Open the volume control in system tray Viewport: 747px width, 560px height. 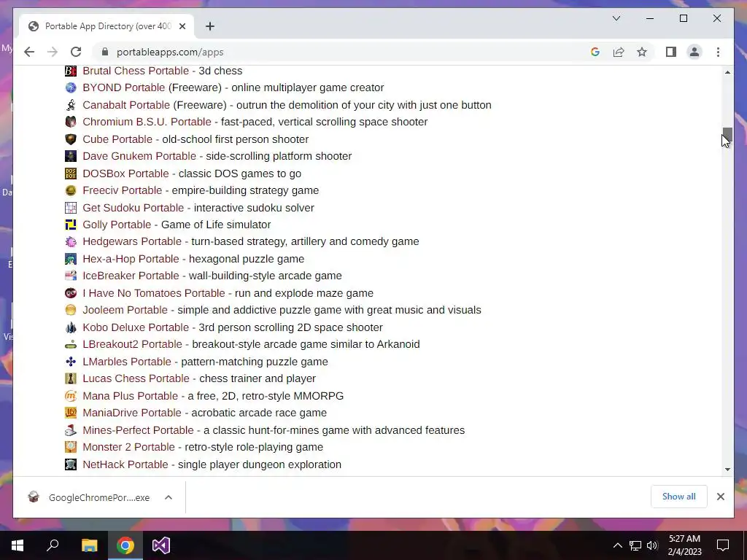pyautogui.click(x=651, y=545)
